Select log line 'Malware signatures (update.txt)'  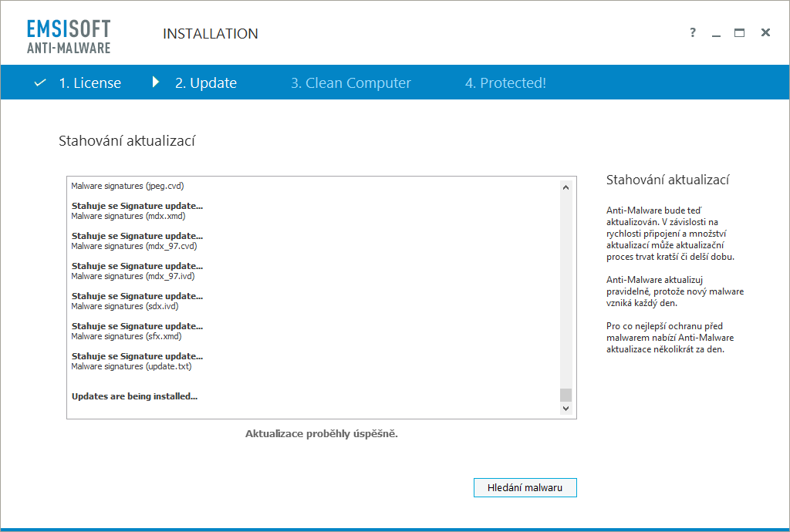131,366
